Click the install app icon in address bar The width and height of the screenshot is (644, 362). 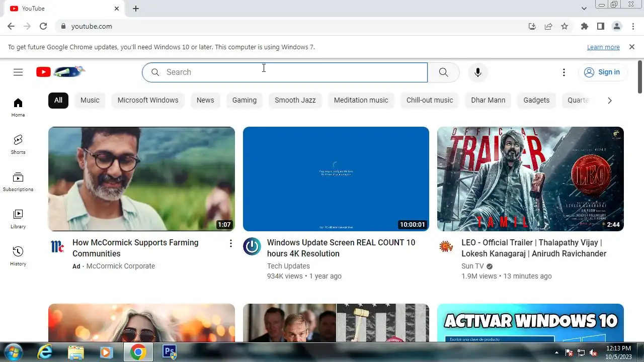(532, 26)
